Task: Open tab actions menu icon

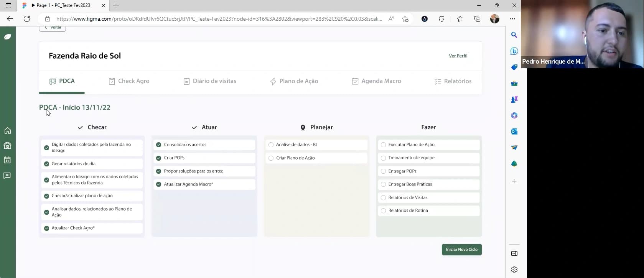Action: tap(8, 5)
